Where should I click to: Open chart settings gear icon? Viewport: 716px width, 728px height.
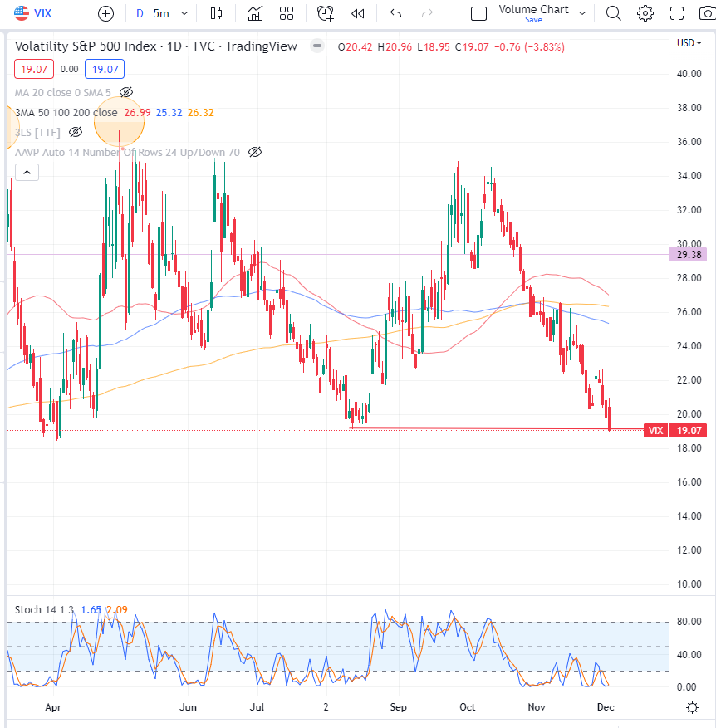(645, 13)
